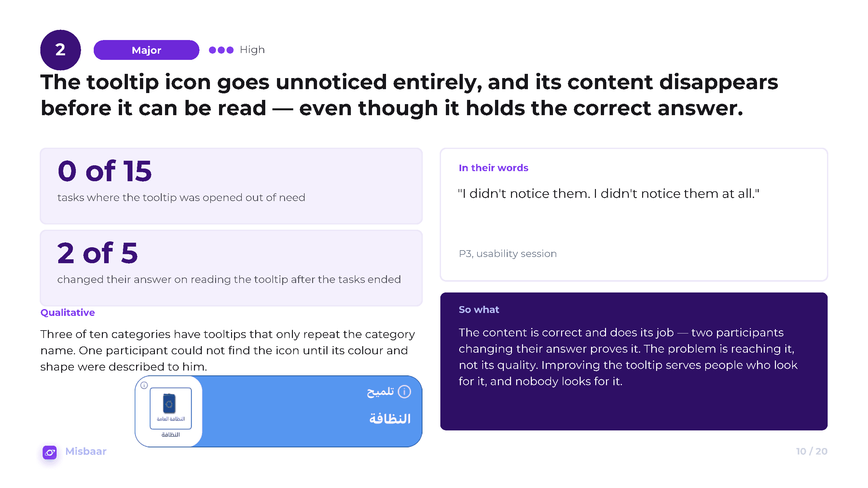868x488 pixels.
Task: Click the slide headline about tooltip icon
Action: click(409, 95)
